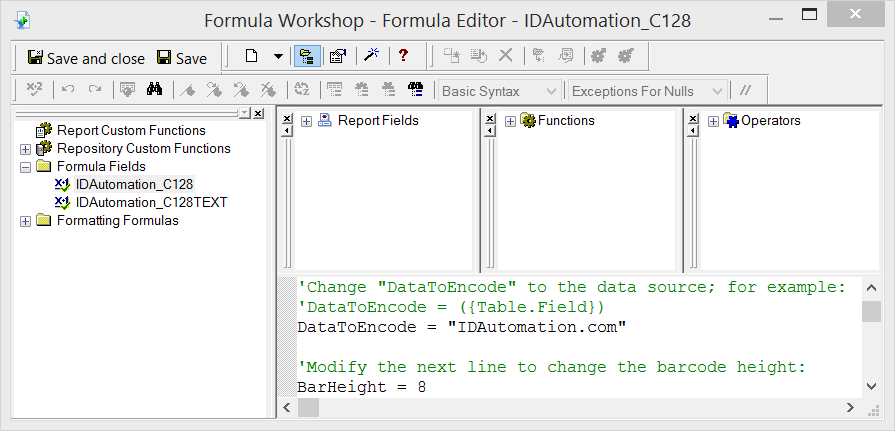Toggle the properties display icon
Viewport: 895px width, 431px height.
click(x=338, y=56)
